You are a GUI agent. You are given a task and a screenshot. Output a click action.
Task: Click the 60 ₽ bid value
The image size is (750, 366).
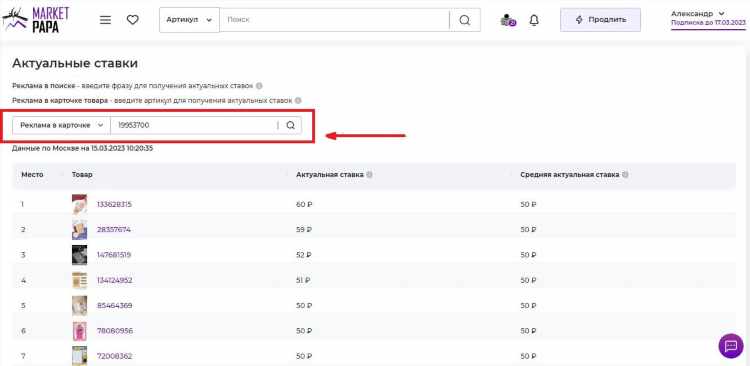tap(304, 204)
